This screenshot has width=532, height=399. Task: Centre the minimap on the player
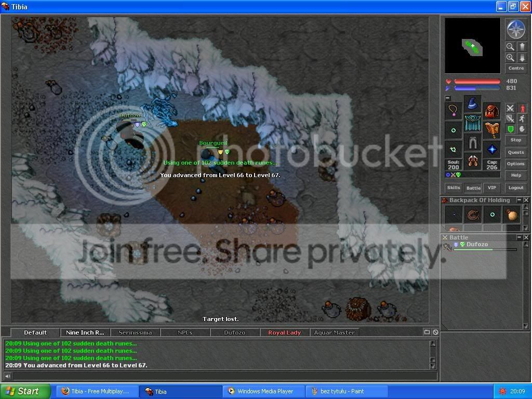coord(516,68)
